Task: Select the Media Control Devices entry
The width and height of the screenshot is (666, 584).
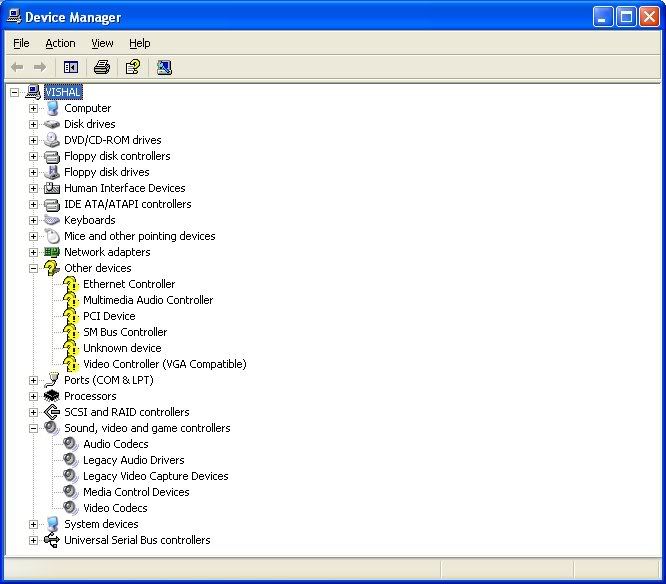Action: [136, 492]
